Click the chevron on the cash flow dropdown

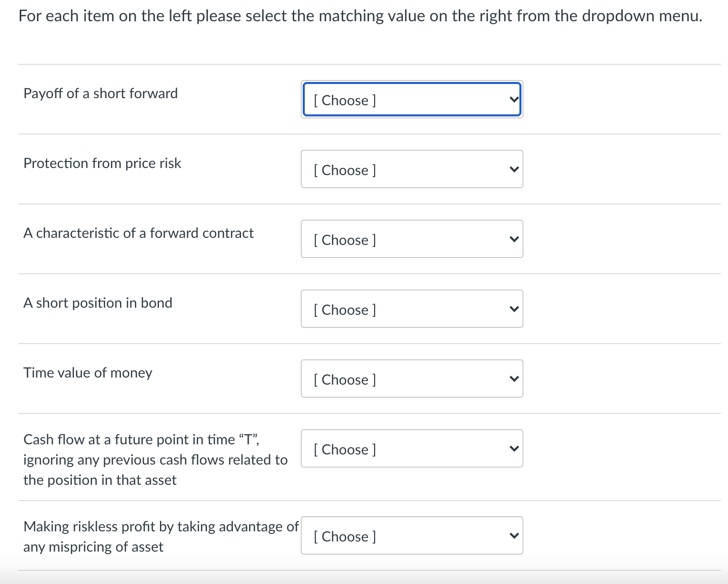[513, 448]
